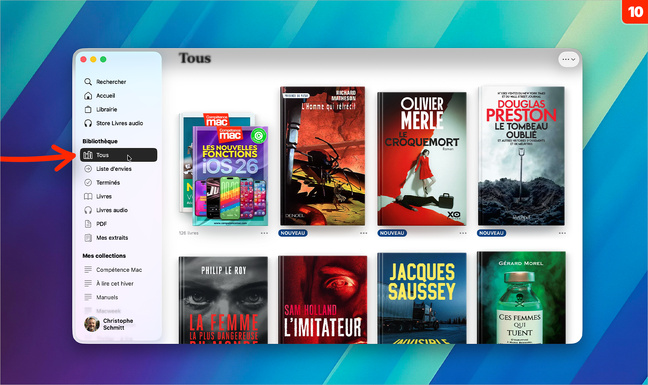Click the Bibliothèque section header
648x385 pixels.
pos(100,141)
